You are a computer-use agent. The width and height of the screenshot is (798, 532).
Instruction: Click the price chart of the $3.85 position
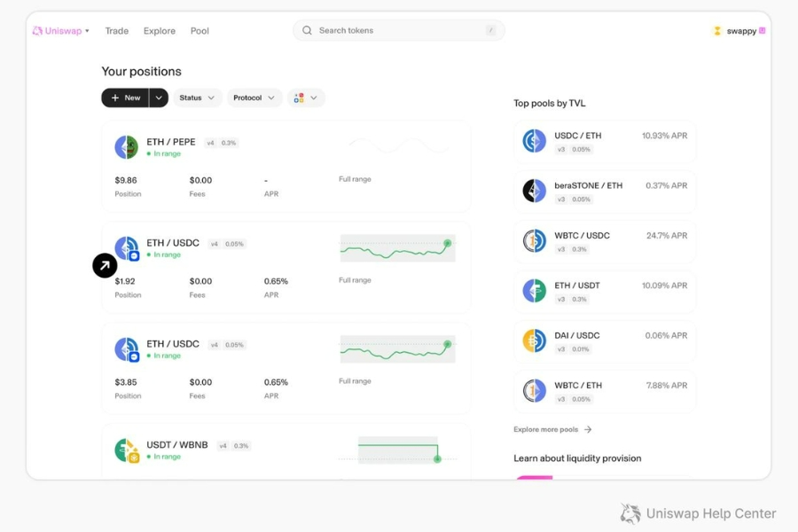click(x=397, y=349)
